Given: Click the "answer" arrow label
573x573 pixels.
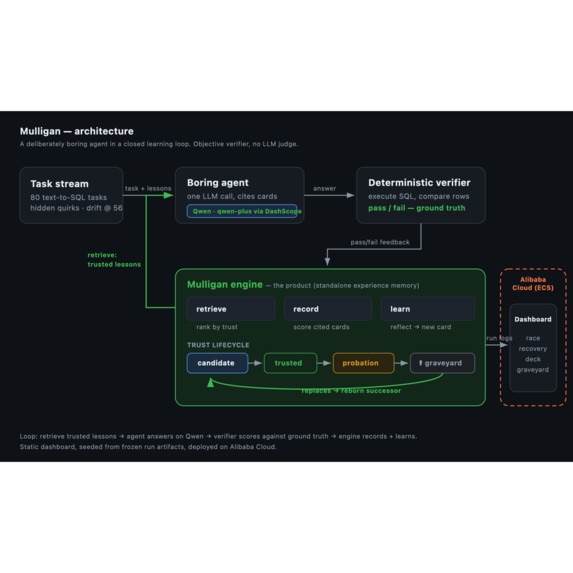Looking at the screenshot, I should [x=325, y=189].
